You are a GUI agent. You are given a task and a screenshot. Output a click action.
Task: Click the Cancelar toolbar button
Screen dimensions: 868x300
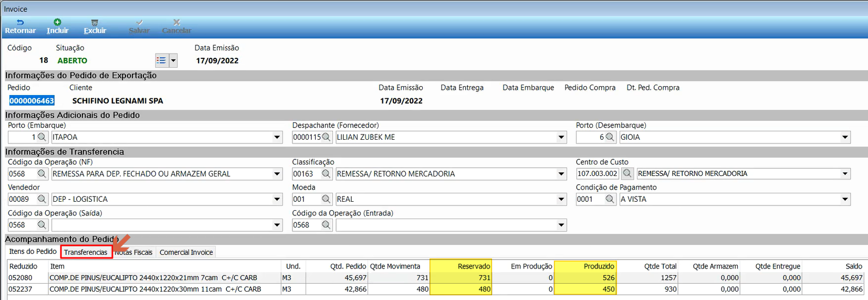click(x=176, y=26)
